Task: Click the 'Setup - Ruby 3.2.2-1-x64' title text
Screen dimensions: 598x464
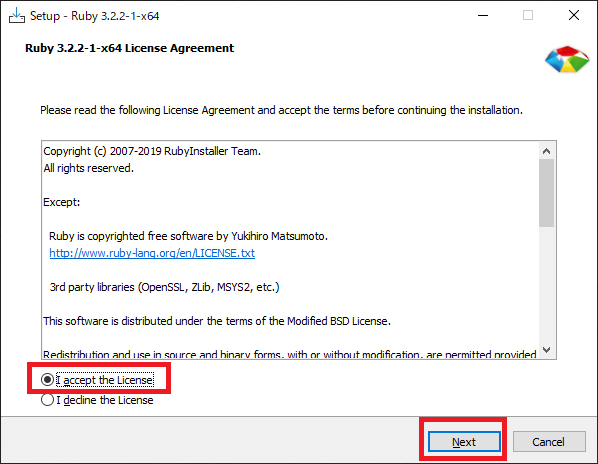Action: point(95,16)
